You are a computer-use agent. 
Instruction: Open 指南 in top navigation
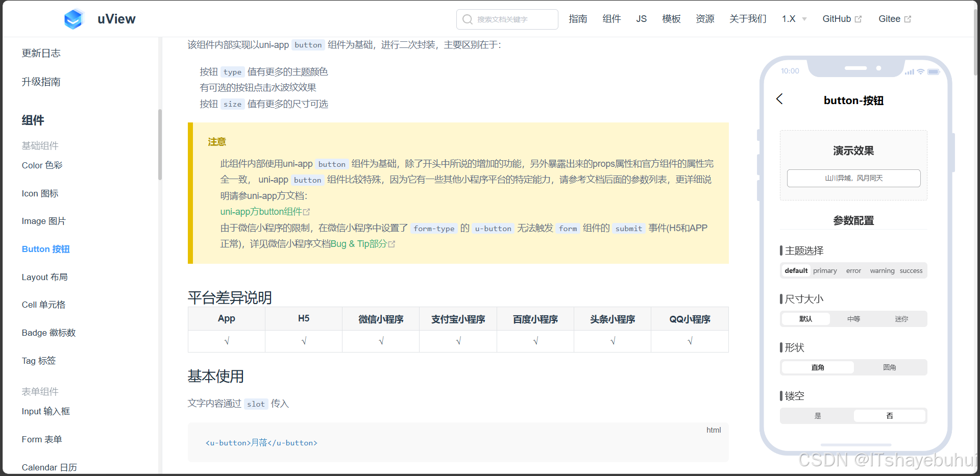pos(578,19)
